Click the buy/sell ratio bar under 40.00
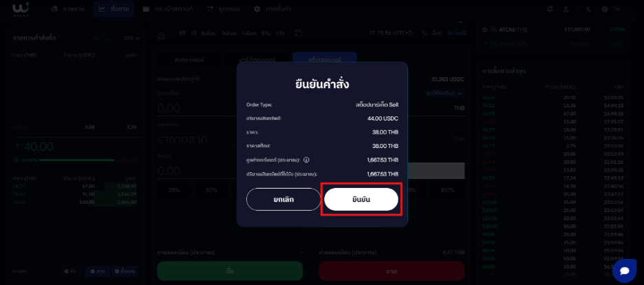This screenshot has height=285, width=644. click(x=76, y=160)
